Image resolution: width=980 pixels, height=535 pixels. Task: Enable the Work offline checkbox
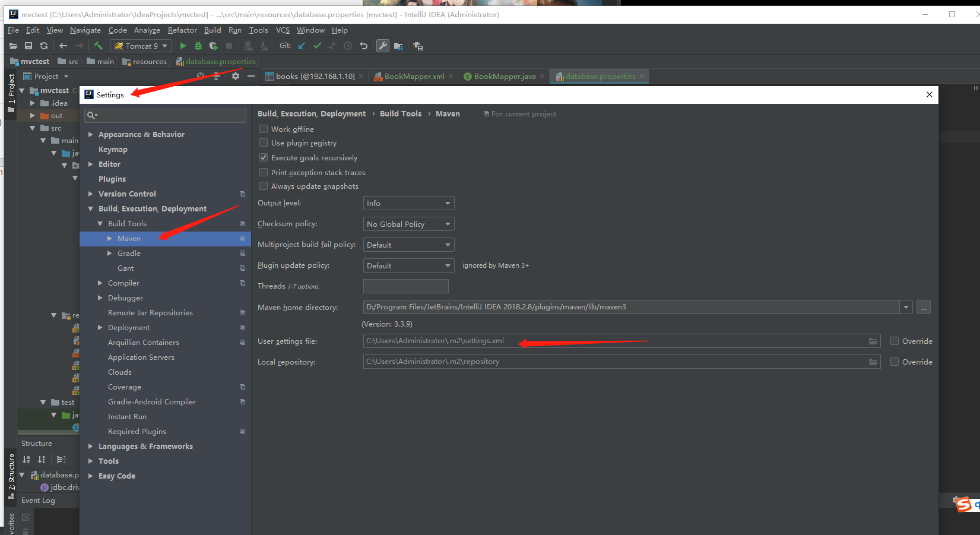[x=264, y=129]
